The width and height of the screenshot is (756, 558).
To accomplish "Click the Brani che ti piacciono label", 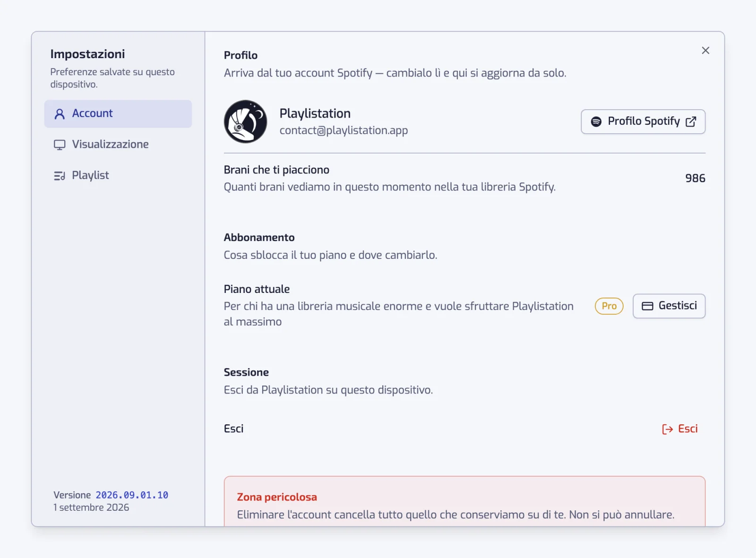I will coord(276,170).
